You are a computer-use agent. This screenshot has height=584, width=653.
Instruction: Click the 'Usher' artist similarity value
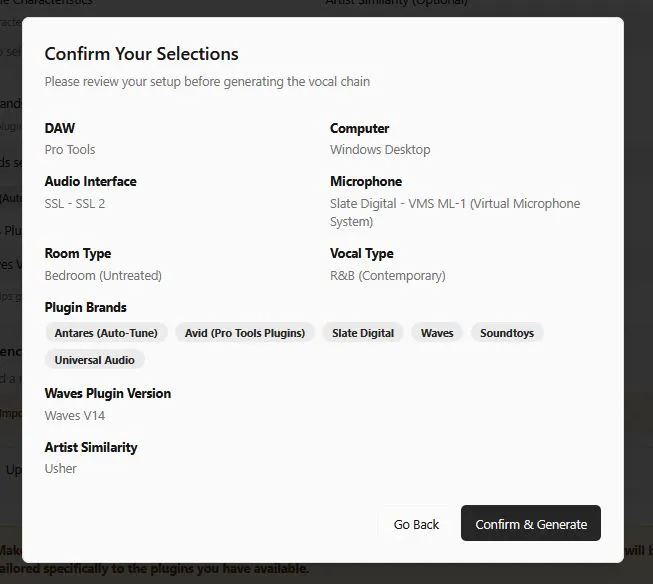click(x=61, y=469)
